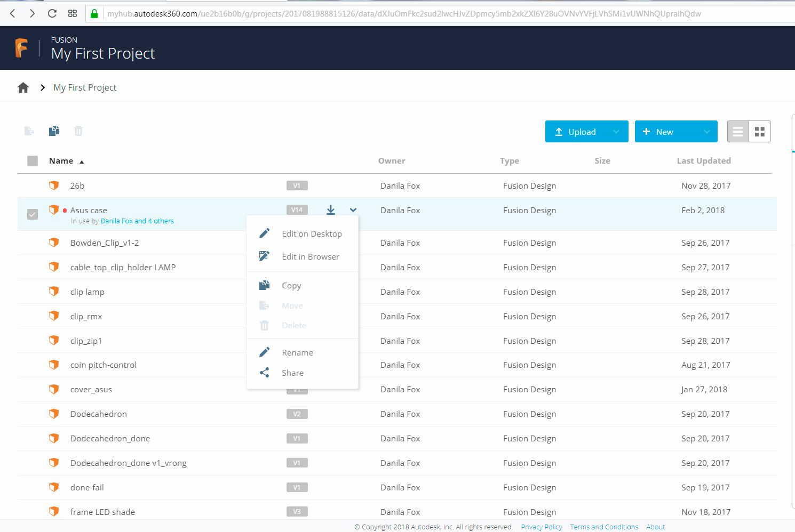Viewport: 795px width, 532px height.
Task: Switch to grid view
Action: 760,132
